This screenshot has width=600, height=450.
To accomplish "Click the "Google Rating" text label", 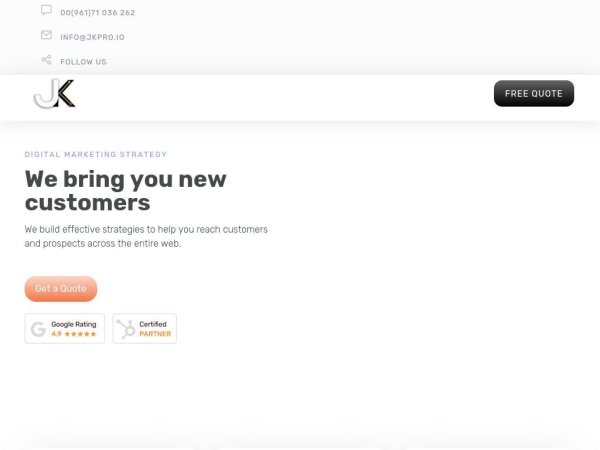I will (74, 324).
